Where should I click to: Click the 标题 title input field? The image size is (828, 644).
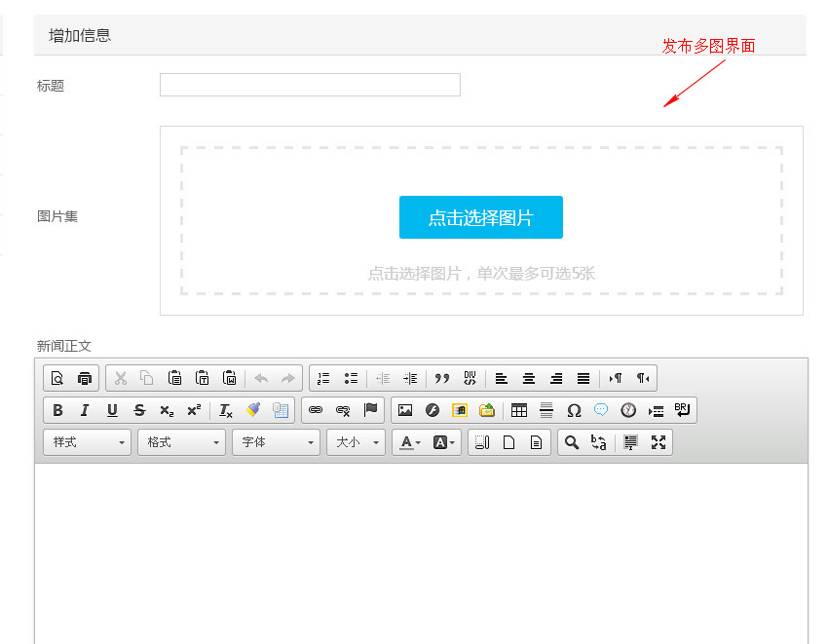coord(310,85)
